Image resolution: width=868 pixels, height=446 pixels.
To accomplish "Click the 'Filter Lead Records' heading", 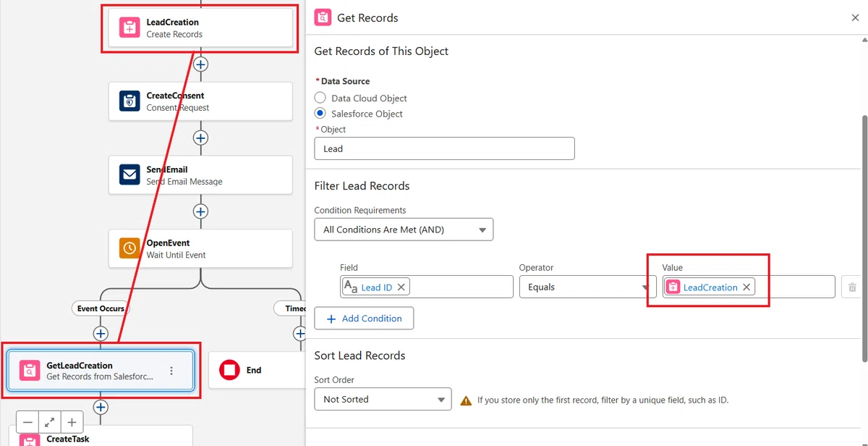I will click(x=362, y=186).
